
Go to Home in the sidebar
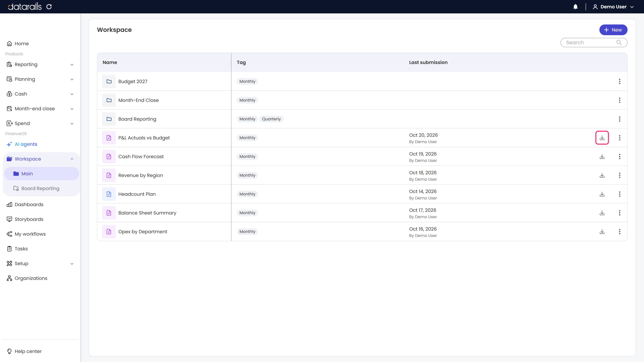[17, 43]
